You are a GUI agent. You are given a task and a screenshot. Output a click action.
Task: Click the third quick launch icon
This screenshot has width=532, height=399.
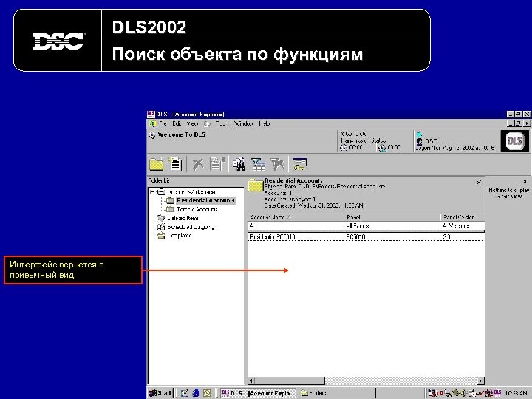coord(207,393)
